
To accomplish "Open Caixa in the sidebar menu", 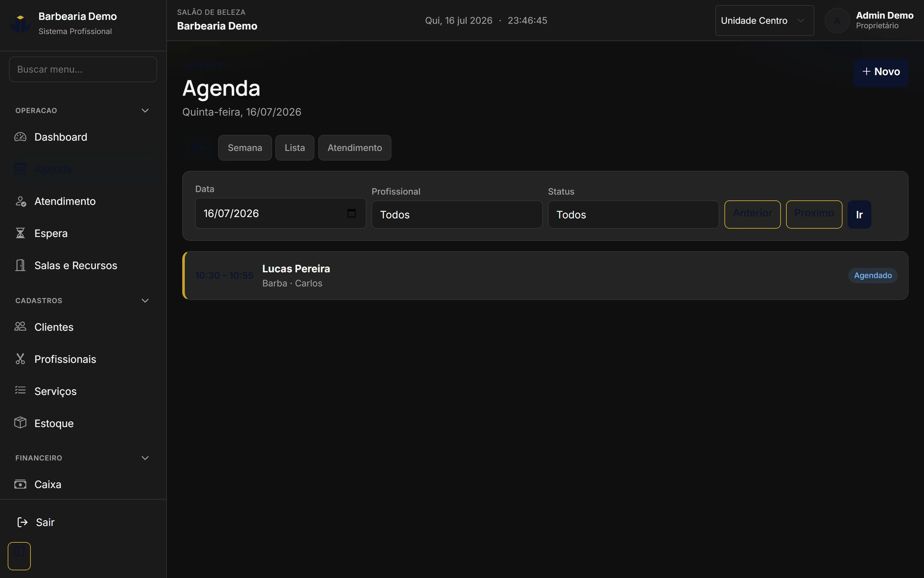I will click(x=83, y=484).
